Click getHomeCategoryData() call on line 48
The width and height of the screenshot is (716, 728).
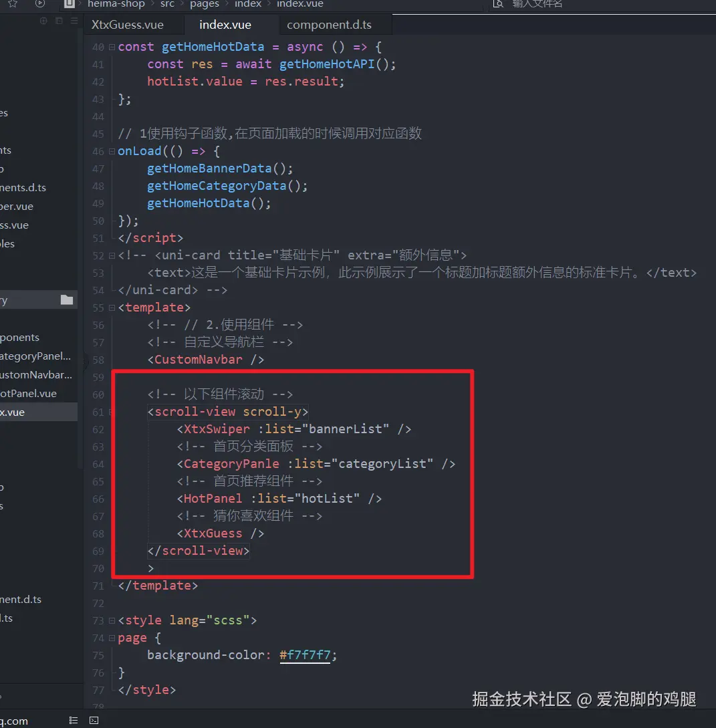(227, 187)
